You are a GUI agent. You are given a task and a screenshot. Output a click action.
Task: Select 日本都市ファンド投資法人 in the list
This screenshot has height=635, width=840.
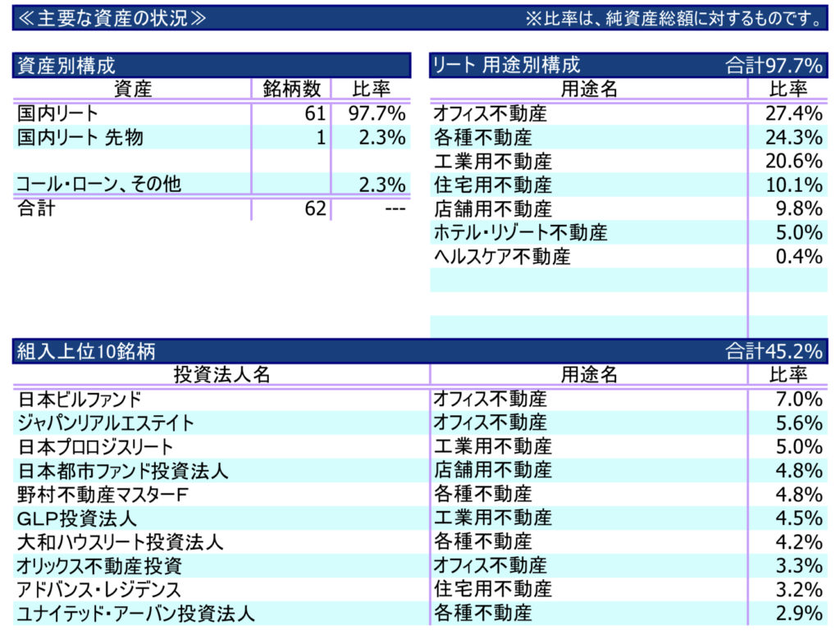point(122,471)
